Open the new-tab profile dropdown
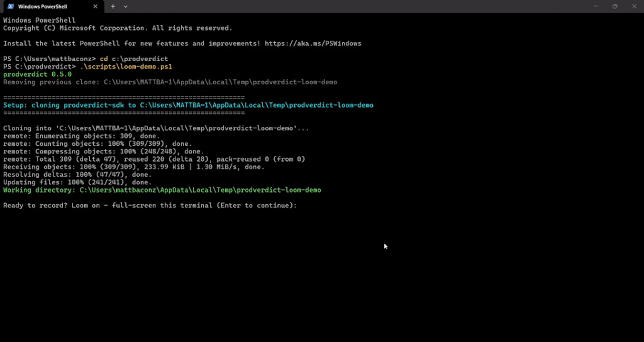The image size is (644, 342). click(x=126, y=6)
